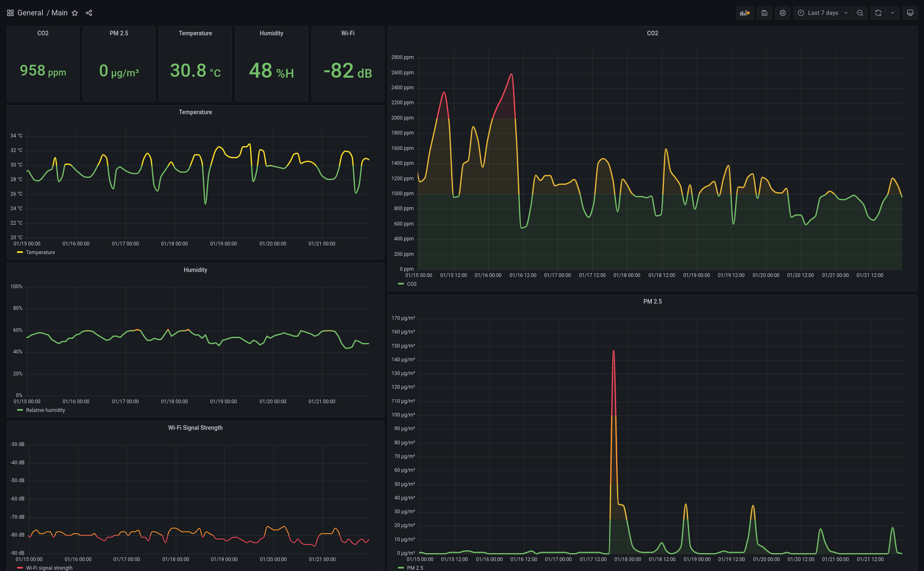
Task: Open dashboard settings gear icon
Action: 782,13
